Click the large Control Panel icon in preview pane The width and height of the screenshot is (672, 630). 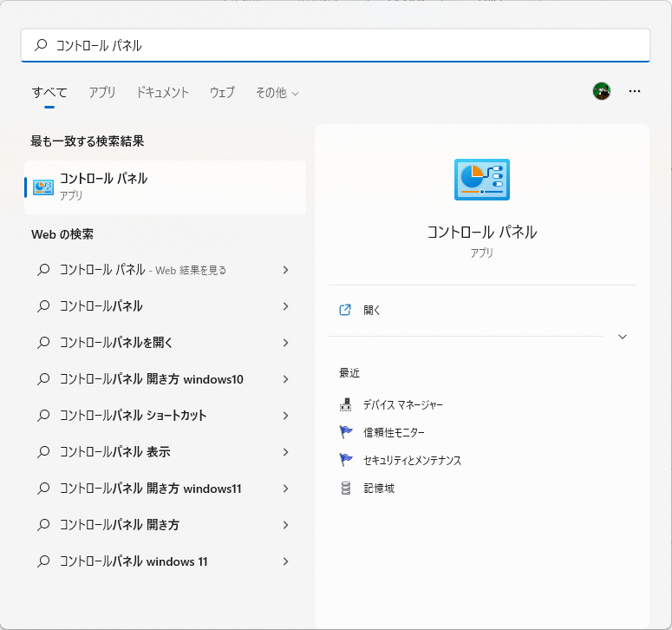click(481, 180)
